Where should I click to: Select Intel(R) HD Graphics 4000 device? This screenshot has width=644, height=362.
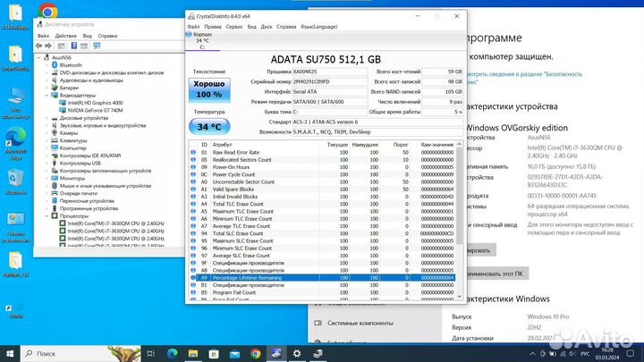(x=95, y=103)
